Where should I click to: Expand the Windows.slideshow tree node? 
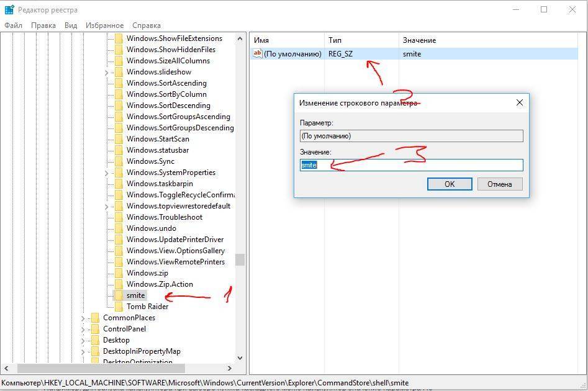tap(106, 73)
